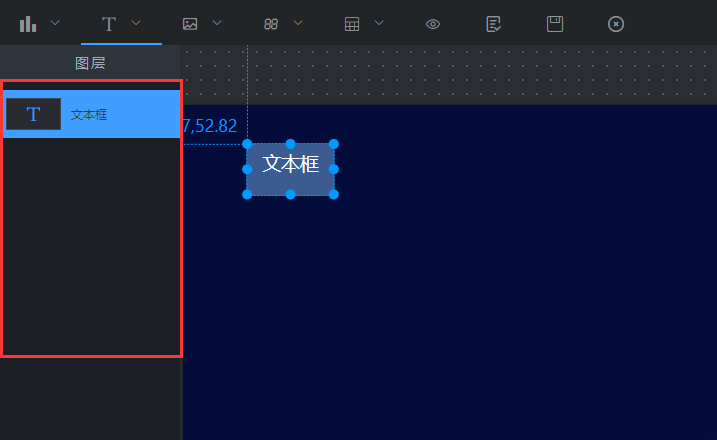This screenshot has height=440, width=717.
Task: Click the floppy disk save icon
Action: [555, 24]
